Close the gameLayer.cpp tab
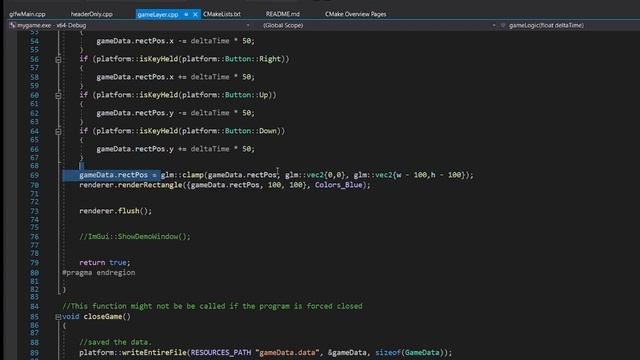The height and width of the screenshot is (360, 640). tap(195, 14)
